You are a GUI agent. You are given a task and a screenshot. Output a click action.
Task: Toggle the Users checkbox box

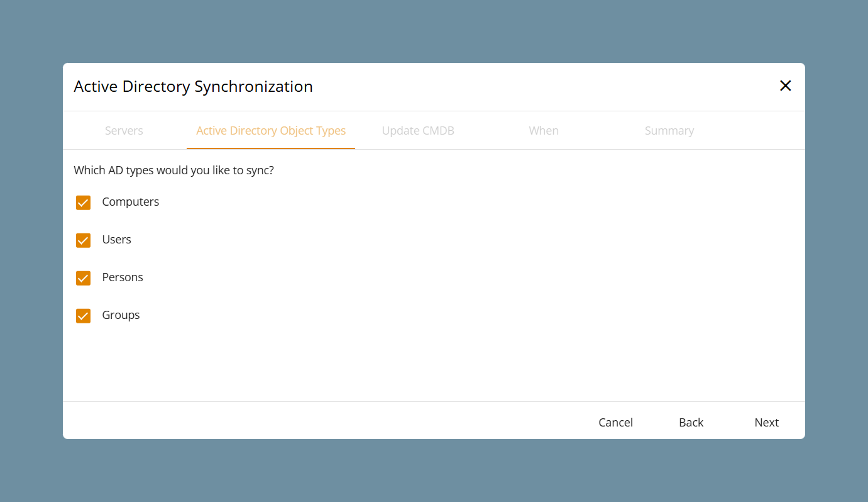point(83,240)
